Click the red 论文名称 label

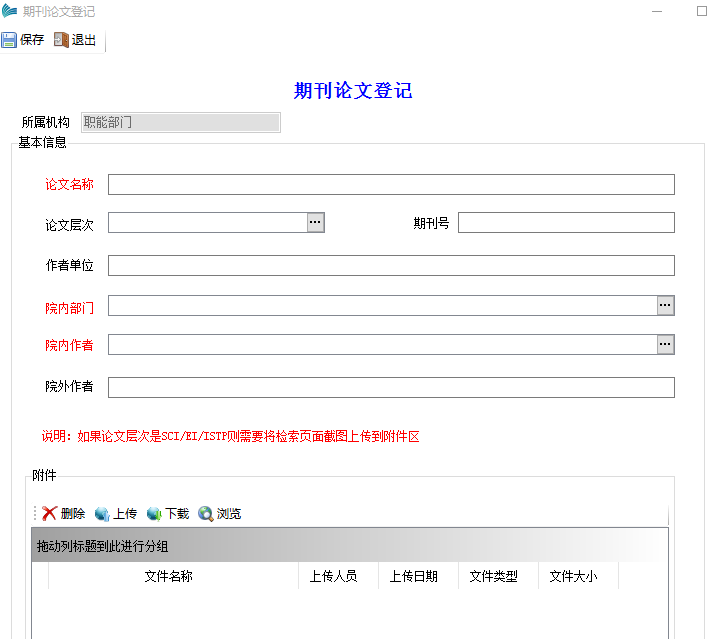pos(69,184)
